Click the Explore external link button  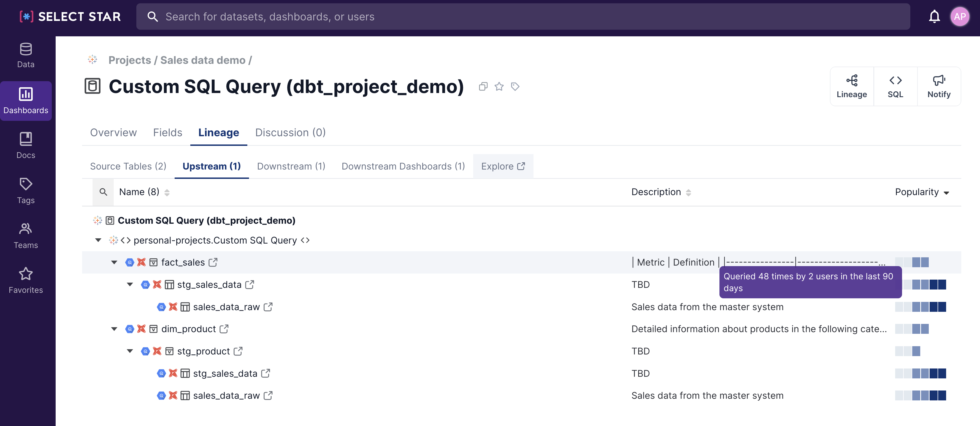(x=503, y=166)
